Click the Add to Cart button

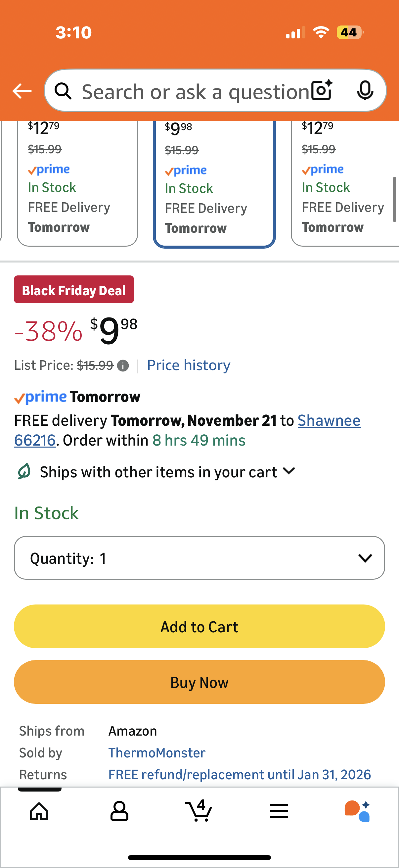pyautogui.click(x=199, y=626)
